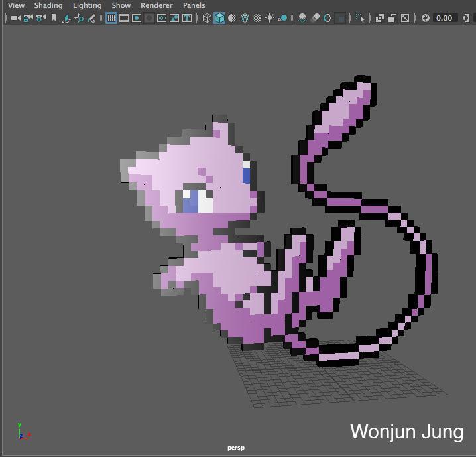Enable Smooth Shade All cube icon

219,18
